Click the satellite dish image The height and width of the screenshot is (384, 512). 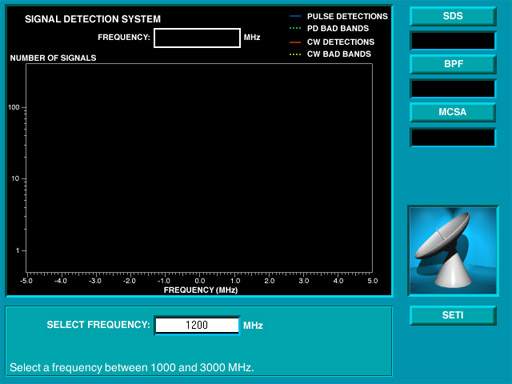(x=453, y=251)
